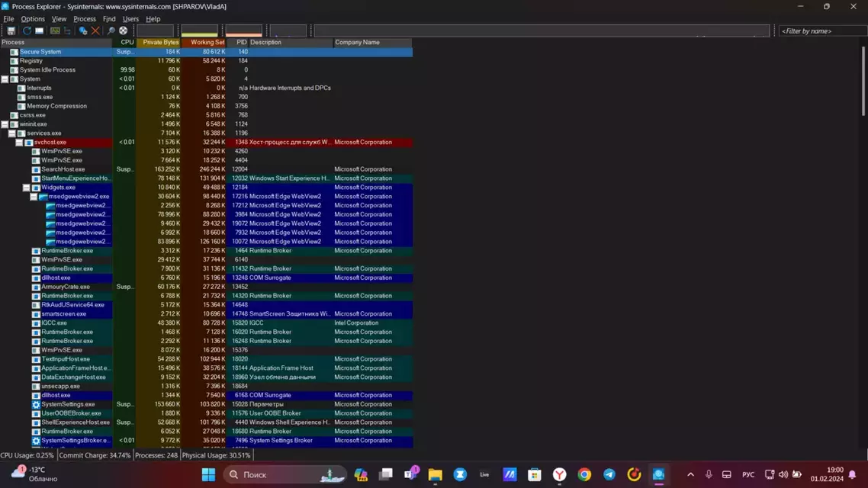
Task: Collapse the Widgets.exe tree node
Action: (27, 188)
